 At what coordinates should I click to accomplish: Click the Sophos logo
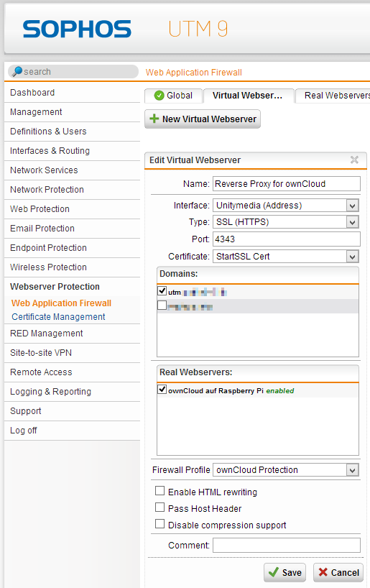[77, 29]
